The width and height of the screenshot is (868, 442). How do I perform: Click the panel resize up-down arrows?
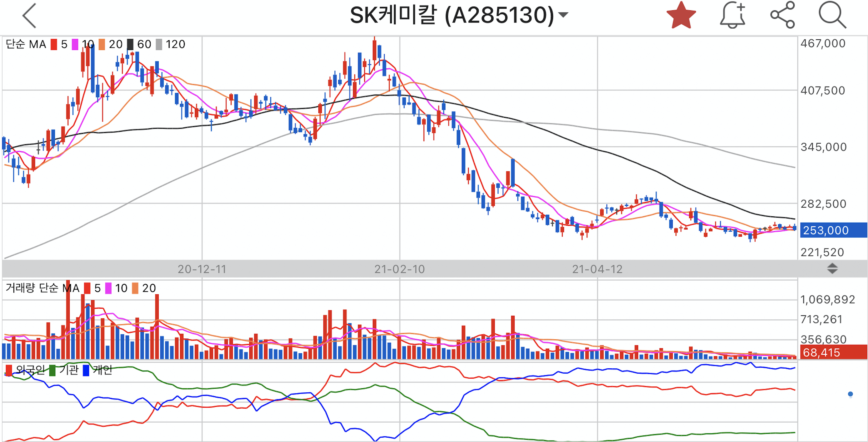(x=832, y=268)
